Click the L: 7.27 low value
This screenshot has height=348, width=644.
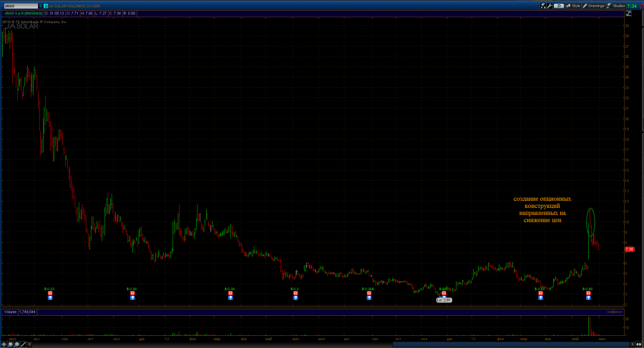[x=101, y=13]
